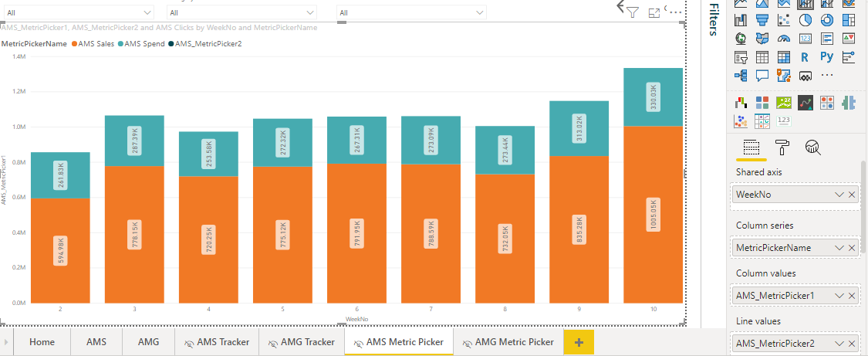The image size is (868, 356).
Task: Select the Matrix visual
Action: pyautogui.click(x=784, y=57)
